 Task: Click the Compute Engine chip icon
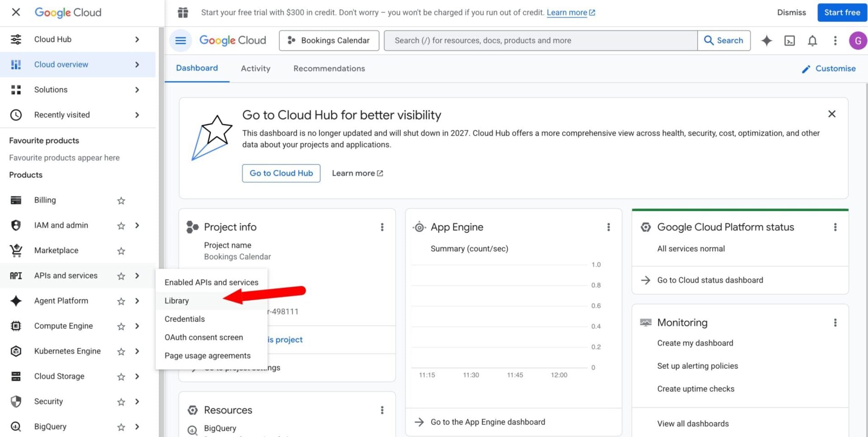pos(16,326)
